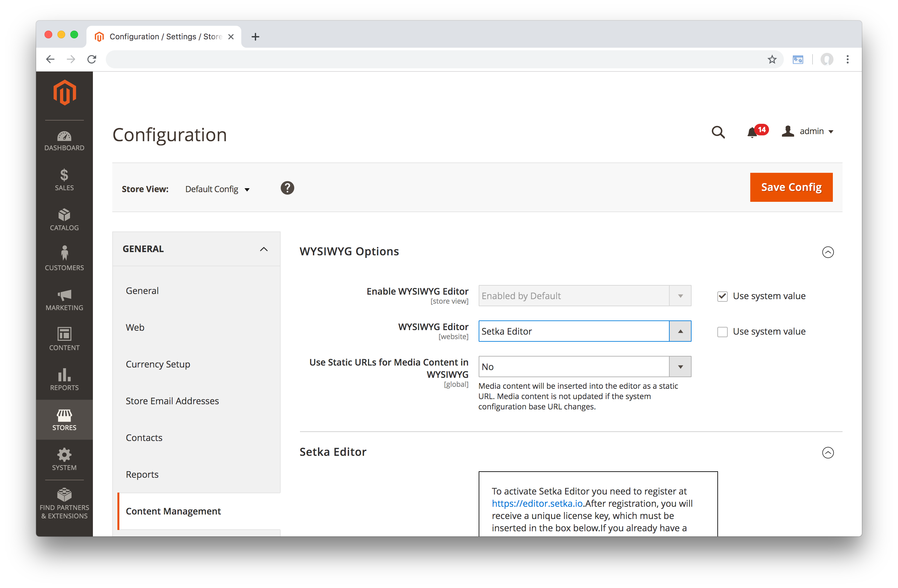Select the Currency Setup settings tab

(158, 364)
